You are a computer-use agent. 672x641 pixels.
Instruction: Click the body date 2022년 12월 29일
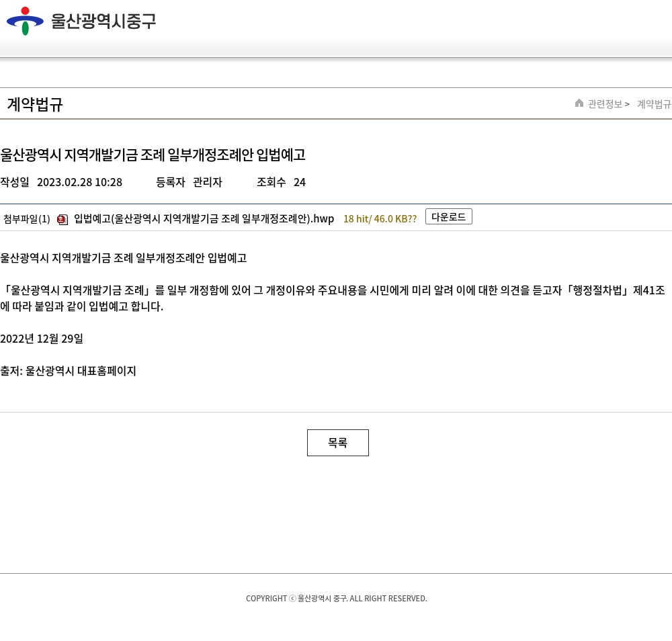point(42,339)
